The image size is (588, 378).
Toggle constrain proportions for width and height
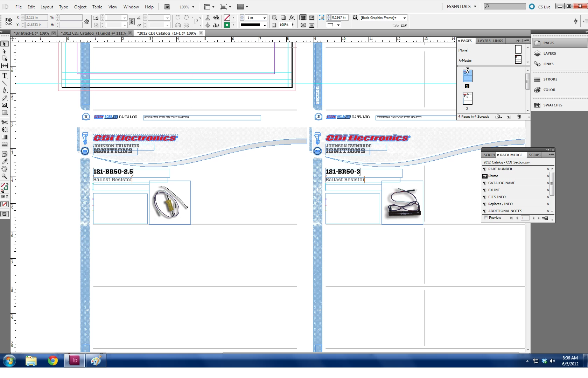click(87, 21)
